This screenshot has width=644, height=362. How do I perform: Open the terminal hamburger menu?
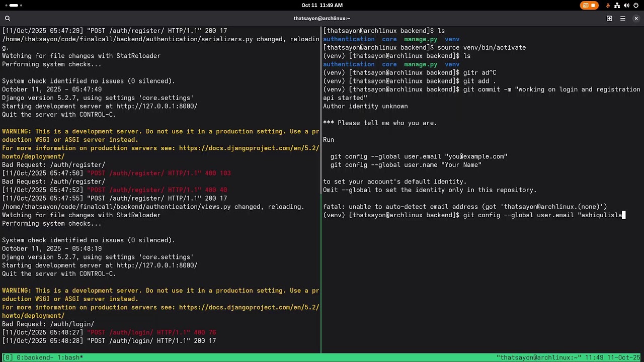pyautogui.click(x=623, y=19)
